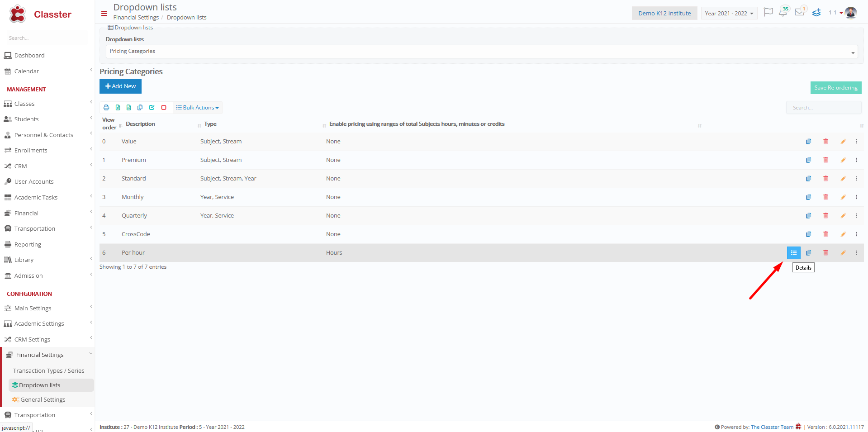Screen dimensions: 868x432
Task: Open the Library sidebar item
Action: [47, 260]
